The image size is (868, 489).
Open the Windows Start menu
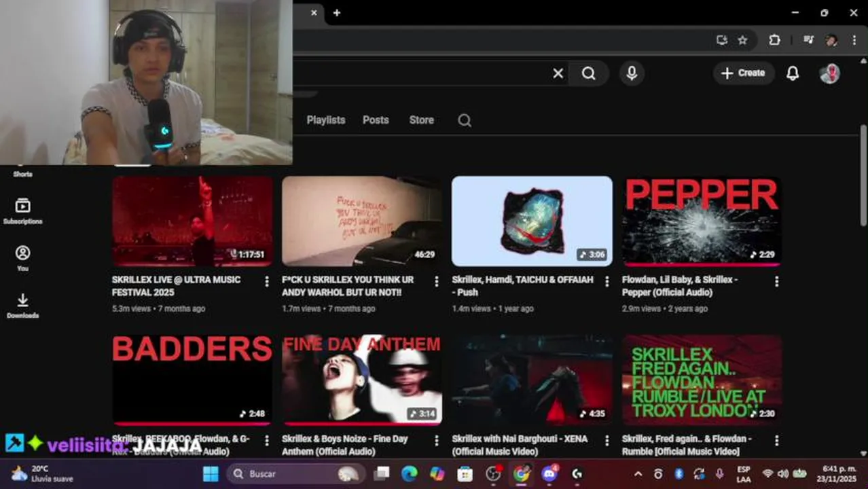(x=211, y=473)
